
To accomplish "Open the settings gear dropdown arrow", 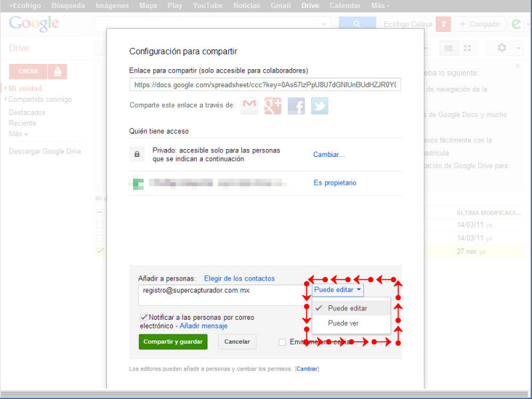I will (x=519, y=48).
